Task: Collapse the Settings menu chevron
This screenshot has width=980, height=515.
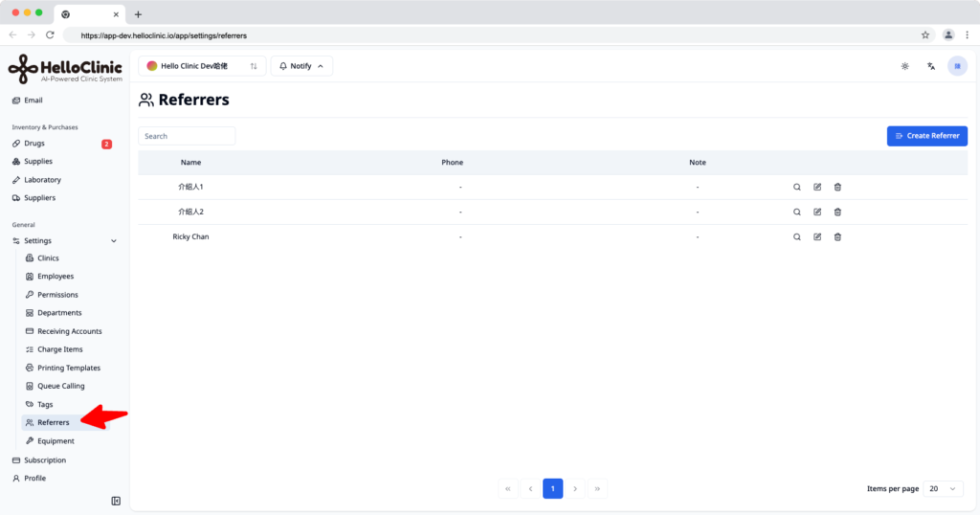Action: (x=114, y=240)
